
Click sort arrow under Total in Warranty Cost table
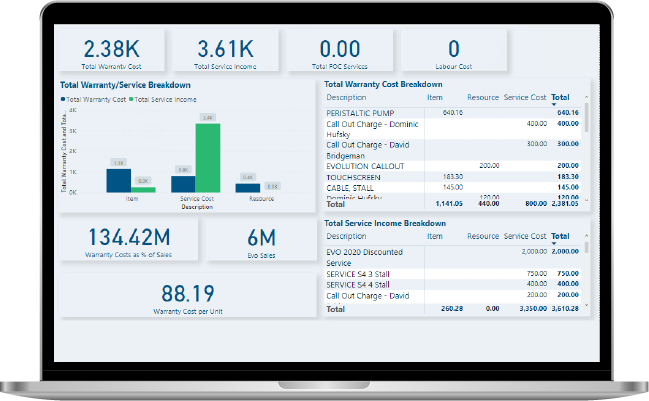point(554,105)
